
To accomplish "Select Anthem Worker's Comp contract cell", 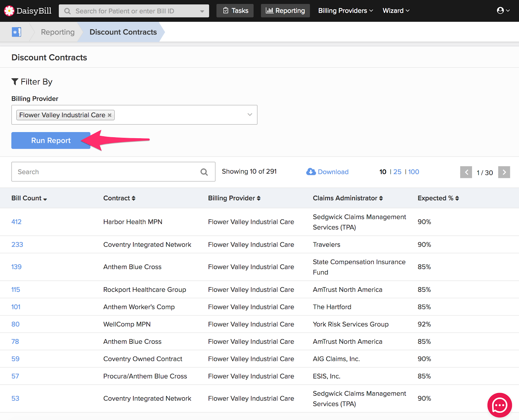I will pos(139,307).
